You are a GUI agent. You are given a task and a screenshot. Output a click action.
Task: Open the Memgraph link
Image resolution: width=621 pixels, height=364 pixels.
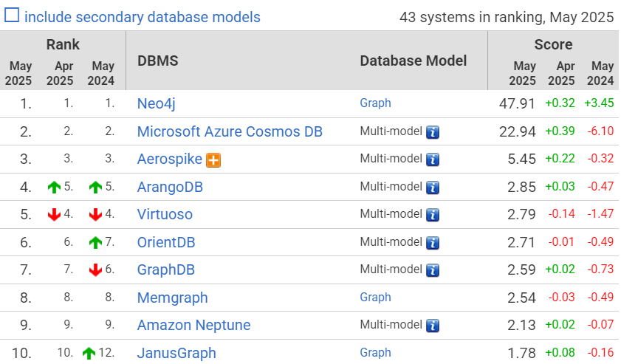(x=172, y=298)
